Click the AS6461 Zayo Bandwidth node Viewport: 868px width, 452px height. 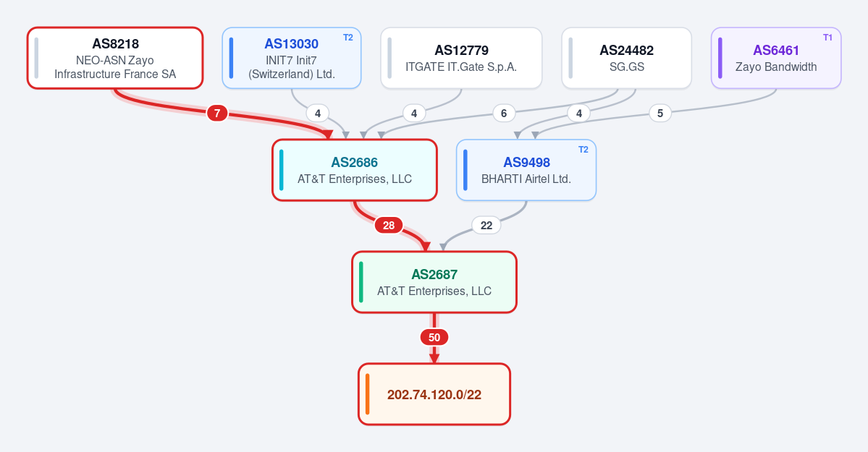pyautogui.click(x=776, y=58)
